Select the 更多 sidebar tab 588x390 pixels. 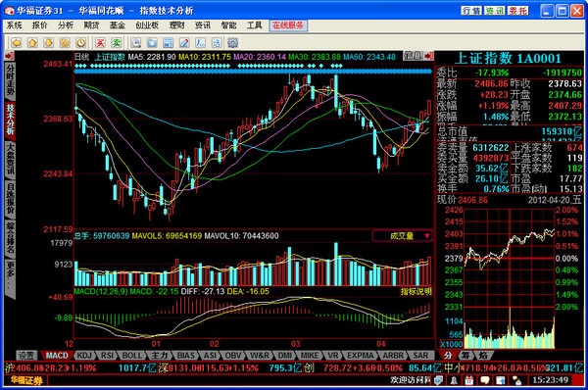click(10, 278)
